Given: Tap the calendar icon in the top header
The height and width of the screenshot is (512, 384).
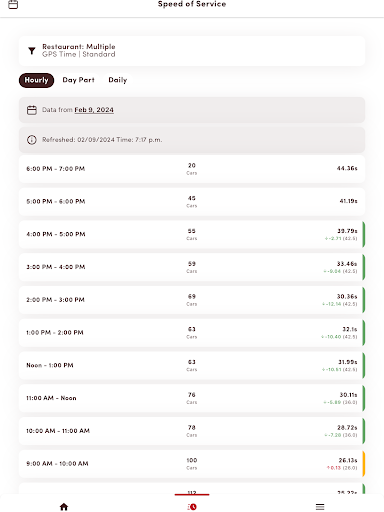Looking at the screenshot, I should [13, 5].
